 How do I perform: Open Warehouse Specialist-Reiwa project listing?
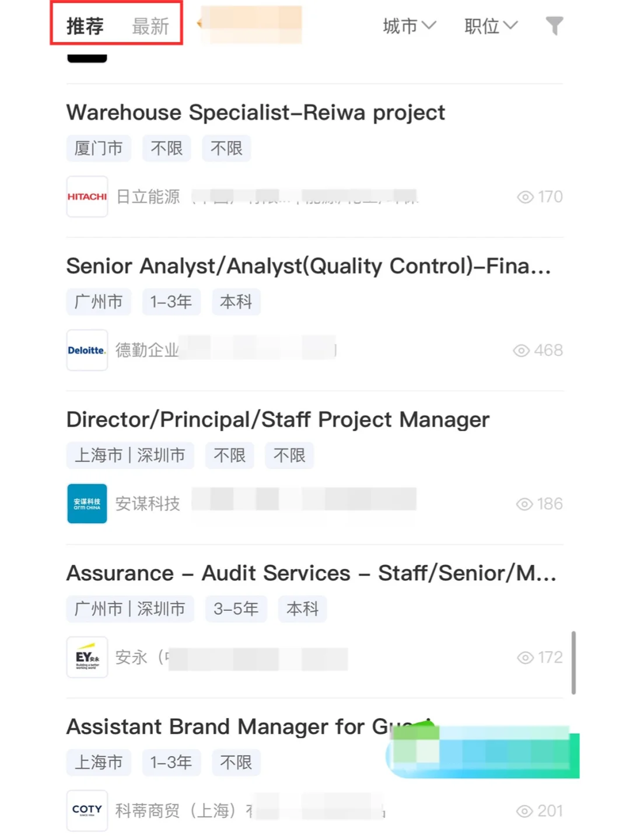point(256,113)
